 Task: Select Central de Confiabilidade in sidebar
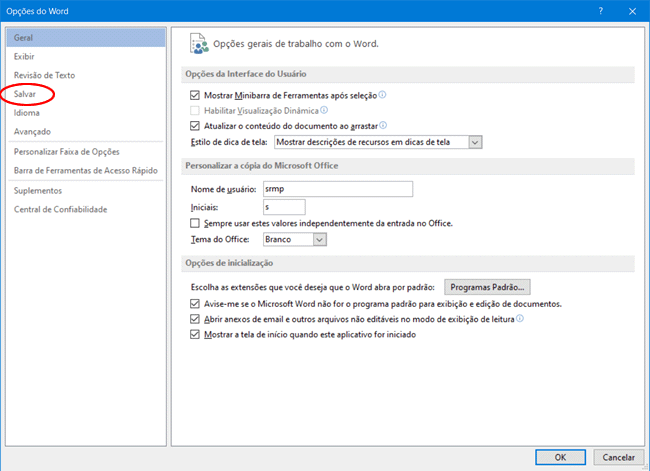point(60,209)
